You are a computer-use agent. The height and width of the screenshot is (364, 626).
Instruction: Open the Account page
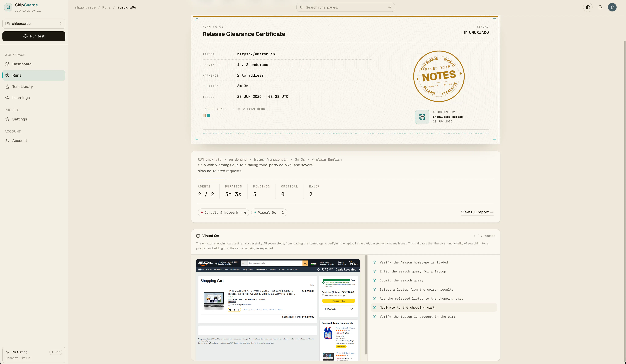(x=34, y=141)
